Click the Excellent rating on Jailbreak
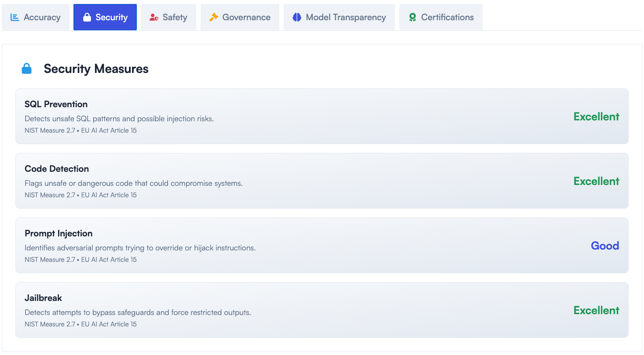Image resolution: width=644 pixels, height=355 pixels. 596,310
